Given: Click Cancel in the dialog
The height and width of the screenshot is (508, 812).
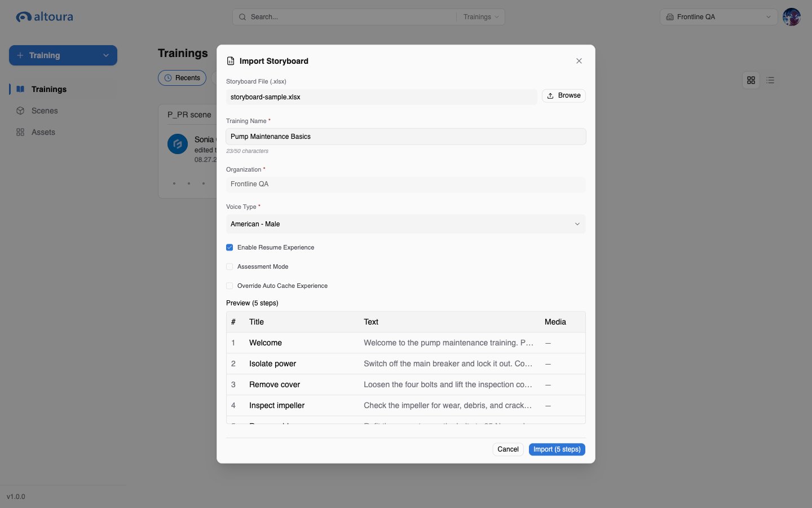Looking at the screenshot, I should 508,449.
